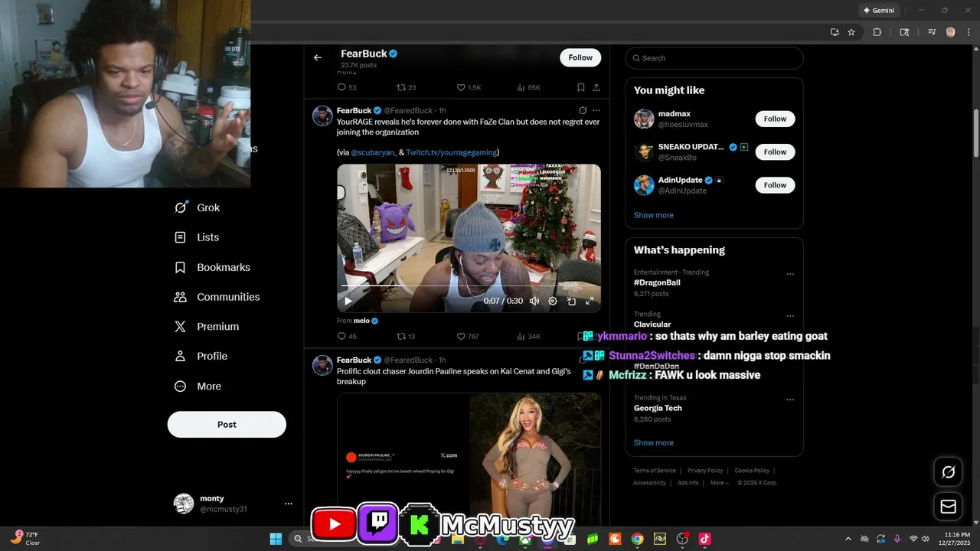
Task: Open the Windows Start menu
Action: 276,539
